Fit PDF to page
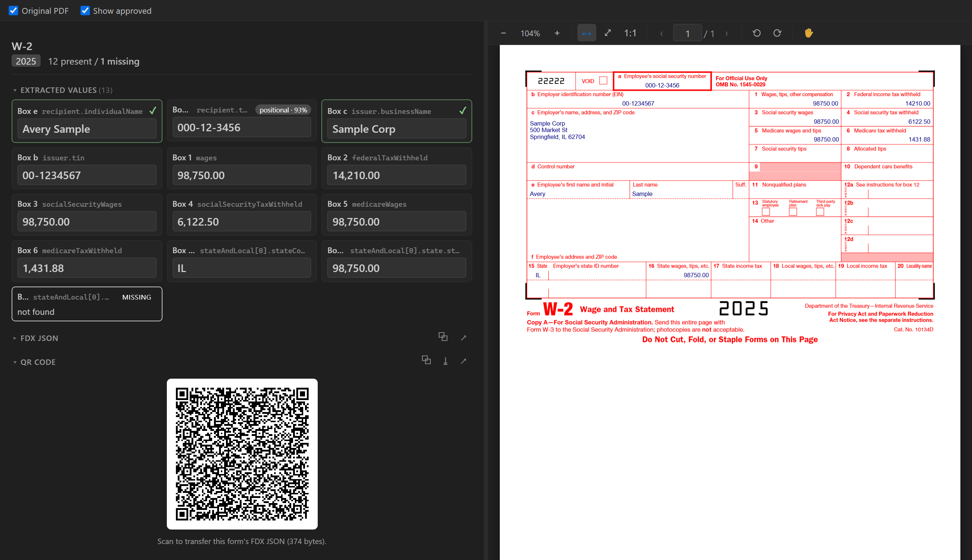This screenshot has height=560, width=972. pos(607,33)
